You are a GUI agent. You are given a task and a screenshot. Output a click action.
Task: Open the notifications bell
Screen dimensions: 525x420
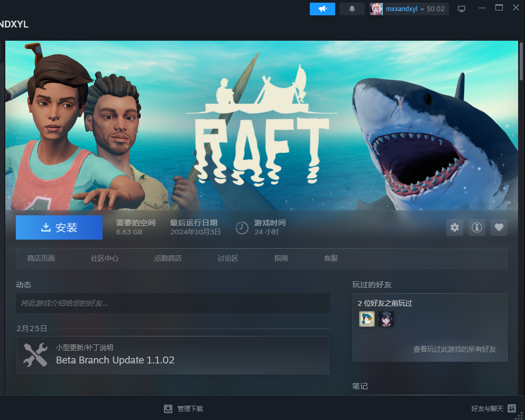[x=352, y=9]
